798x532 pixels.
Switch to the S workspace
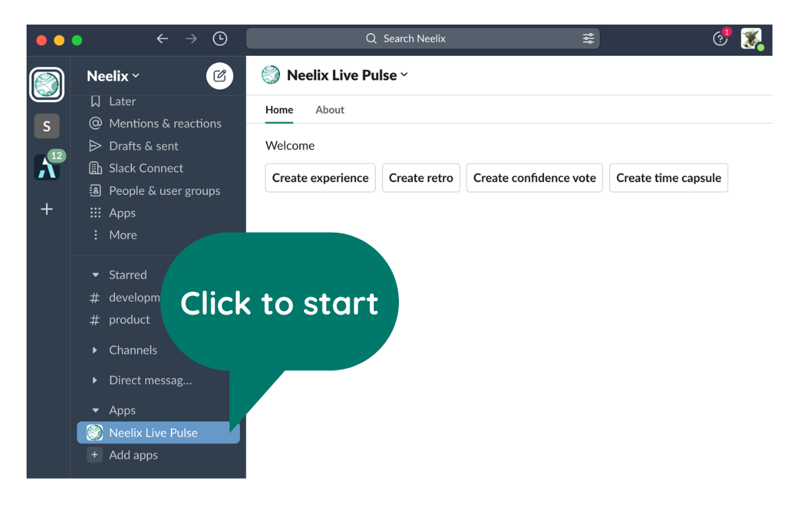click(47, 126)
